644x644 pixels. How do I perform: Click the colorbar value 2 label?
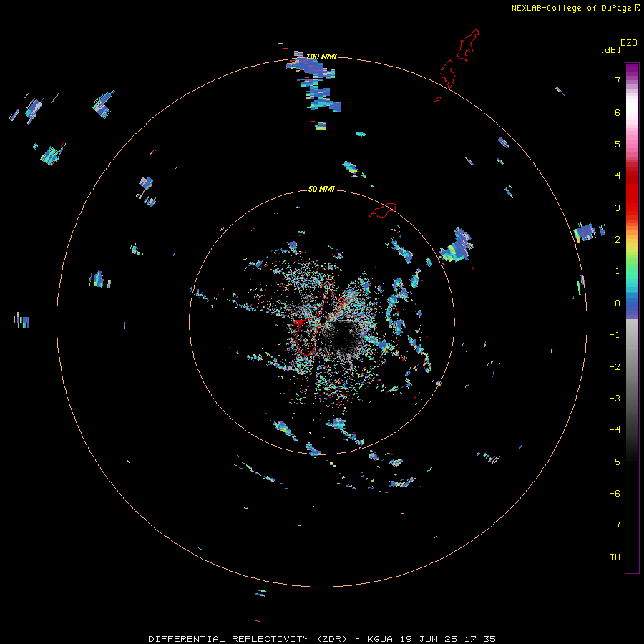618,240
